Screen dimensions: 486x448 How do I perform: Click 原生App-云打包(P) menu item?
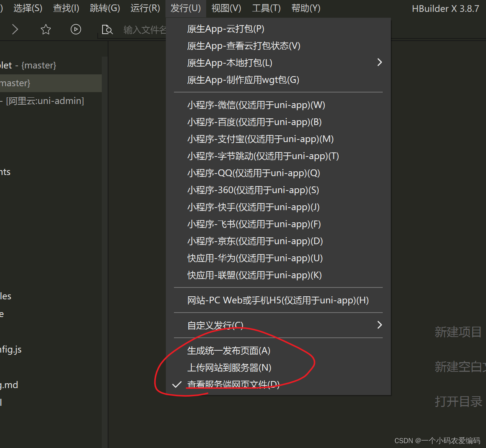click(225, 28)
